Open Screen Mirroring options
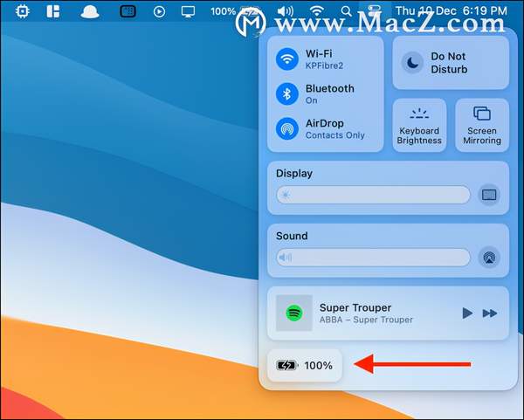 [481, 126]
